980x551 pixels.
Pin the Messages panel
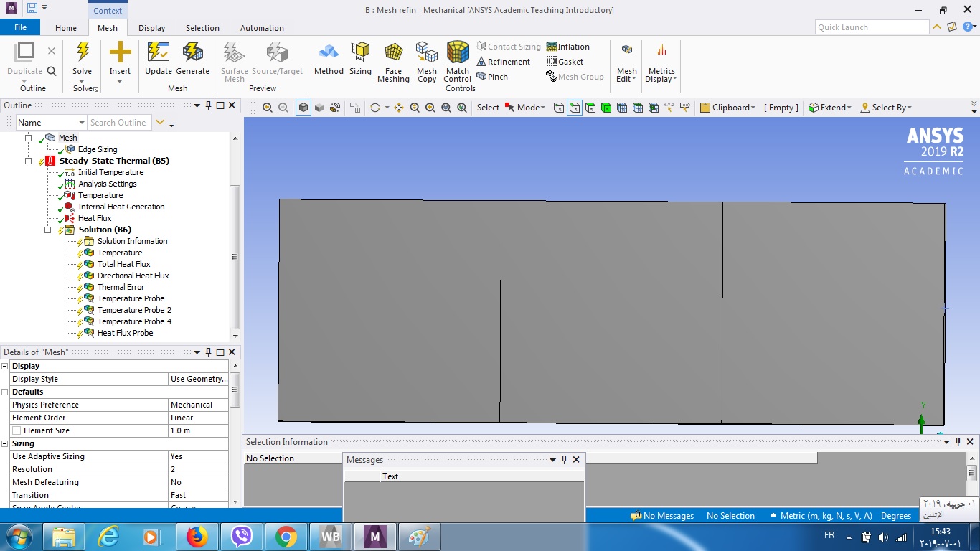click(564, 460)
